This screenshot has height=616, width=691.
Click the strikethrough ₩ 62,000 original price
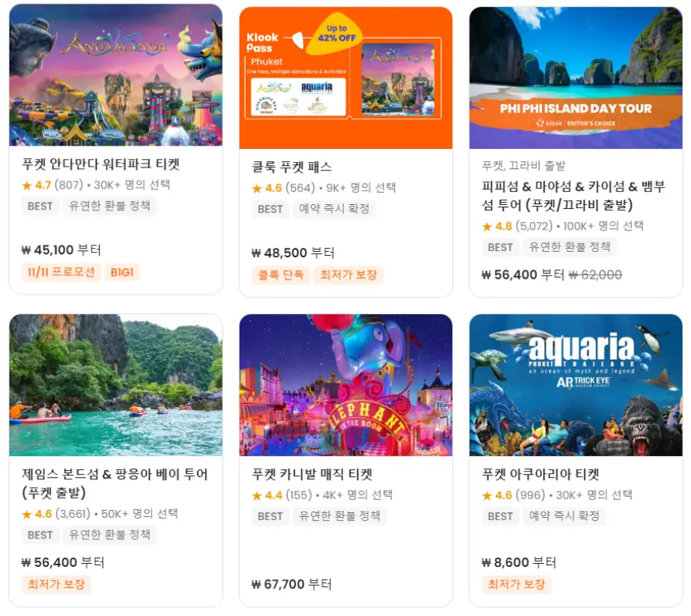coord(595,275)
